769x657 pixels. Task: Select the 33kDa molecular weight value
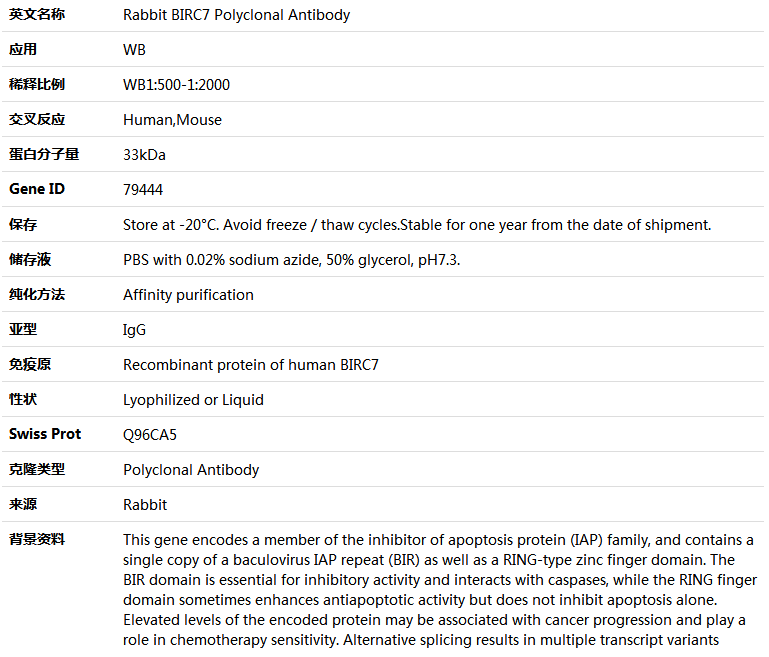(x=144, y=155)
